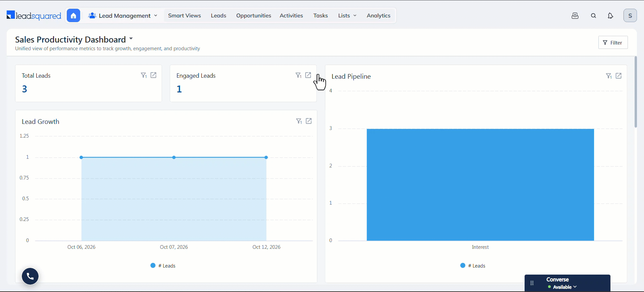The image size is (644, 292).
Task: Filter the Lead Pipeline chart
Action: (x=609, y=76)
